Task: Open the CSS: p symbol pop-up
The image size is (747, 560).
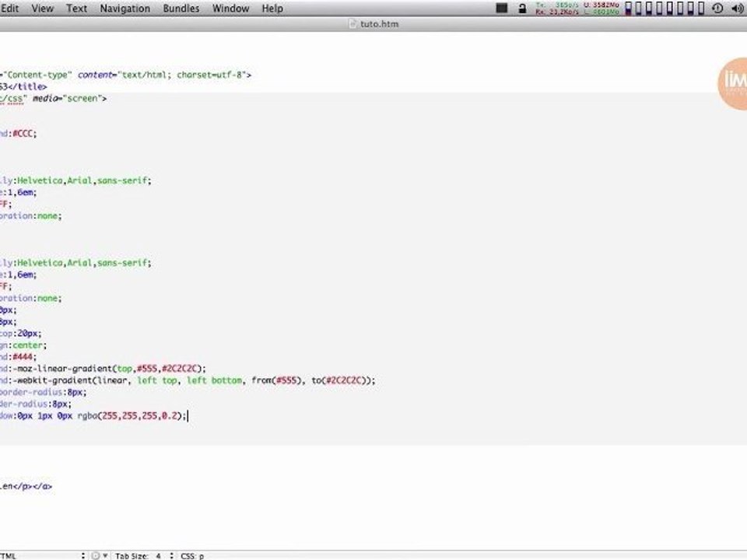Action: point(192,555)
